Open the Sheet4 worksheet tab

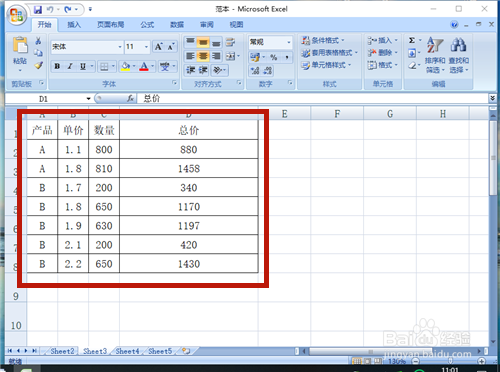coord(127,351)
